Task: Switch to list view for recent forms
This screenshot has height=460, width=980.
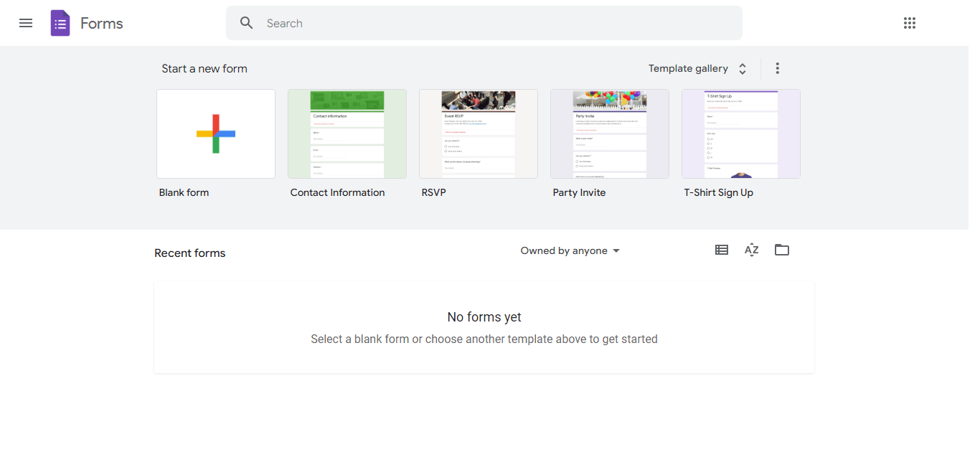Action: [721, 250]
